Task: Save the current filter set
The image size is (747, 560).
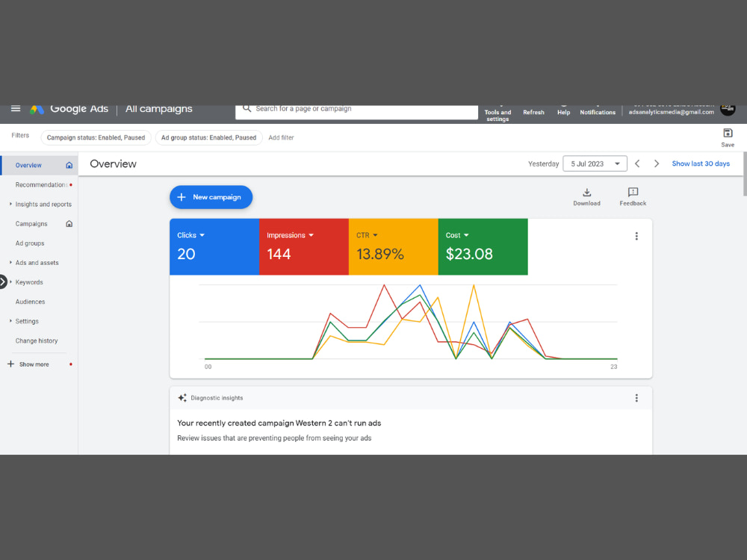Action: 728,137
